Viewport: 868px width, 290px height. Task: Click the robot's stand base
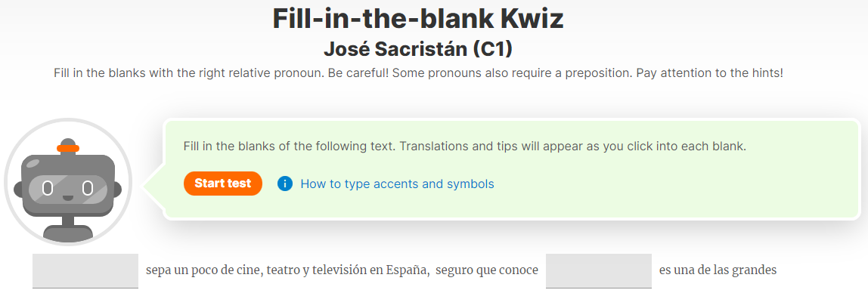(x=67, y=233)
